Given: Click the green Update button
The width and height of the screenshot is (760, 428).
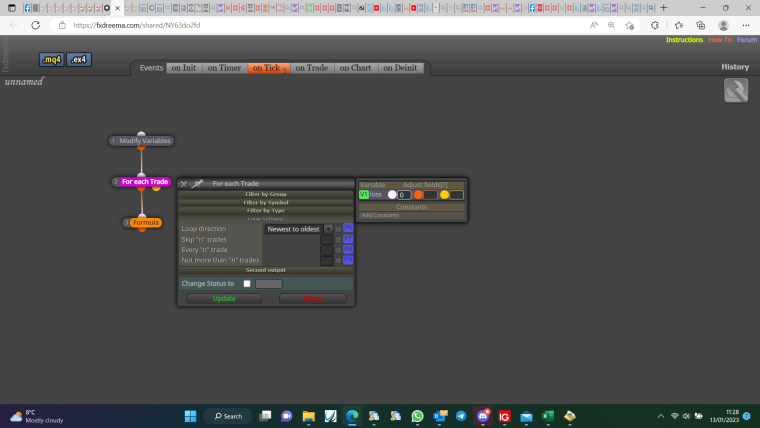Looking at the screenshot, I should coord(224,299).
